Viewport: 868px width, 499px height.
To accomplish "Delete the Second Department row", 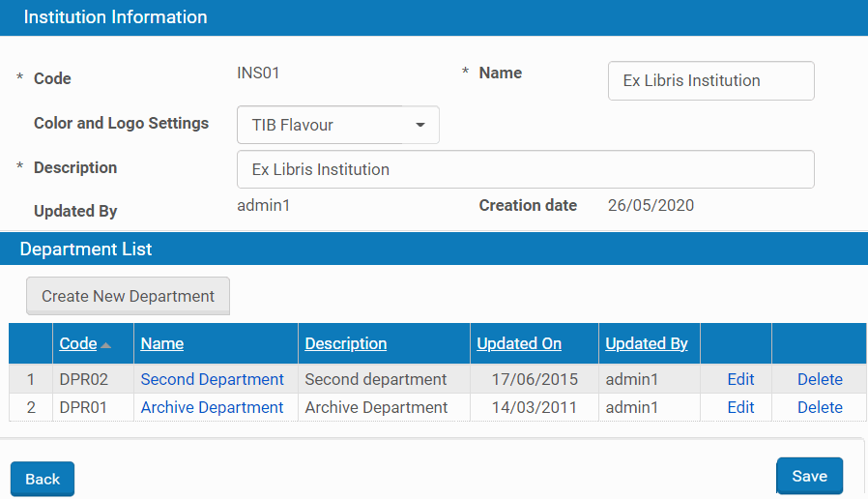I will point(819,379).
